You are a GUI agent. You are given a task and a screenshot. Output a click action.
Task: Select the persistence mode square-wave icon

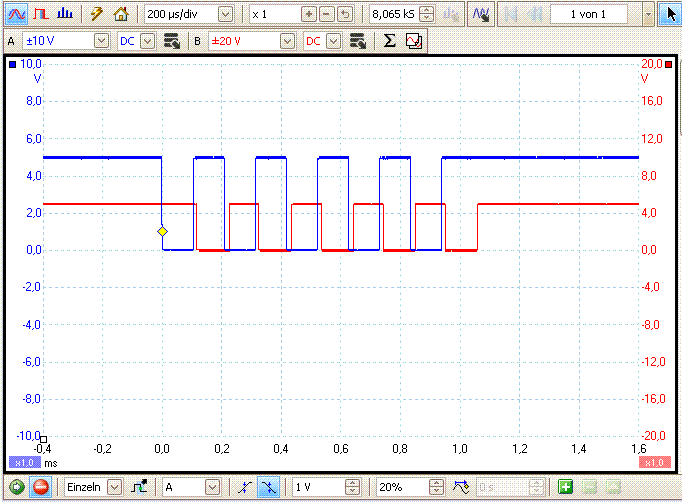(x=41, y=14)
